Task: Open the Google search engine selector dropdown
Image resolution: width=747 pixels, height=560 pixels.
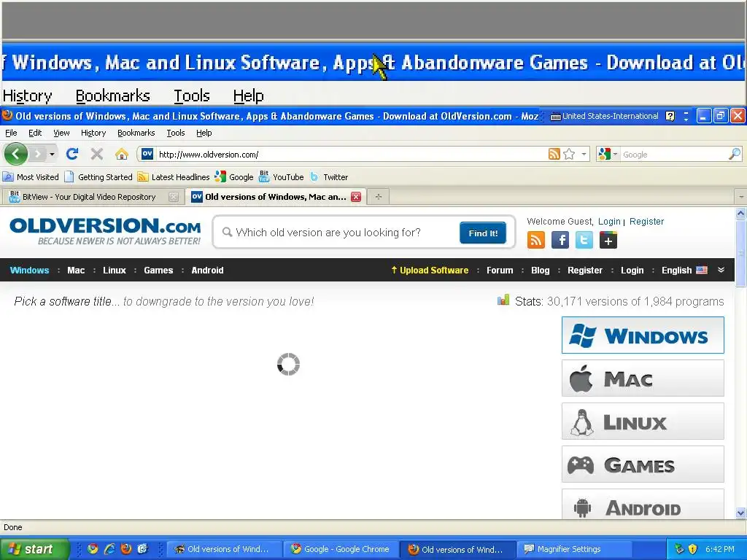Action: 608,154
